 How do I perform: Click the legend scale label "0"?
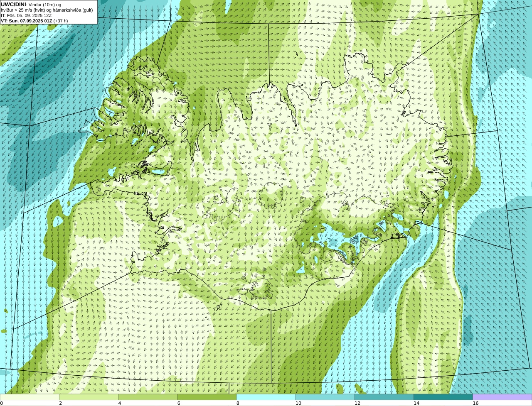click(2, 403)
